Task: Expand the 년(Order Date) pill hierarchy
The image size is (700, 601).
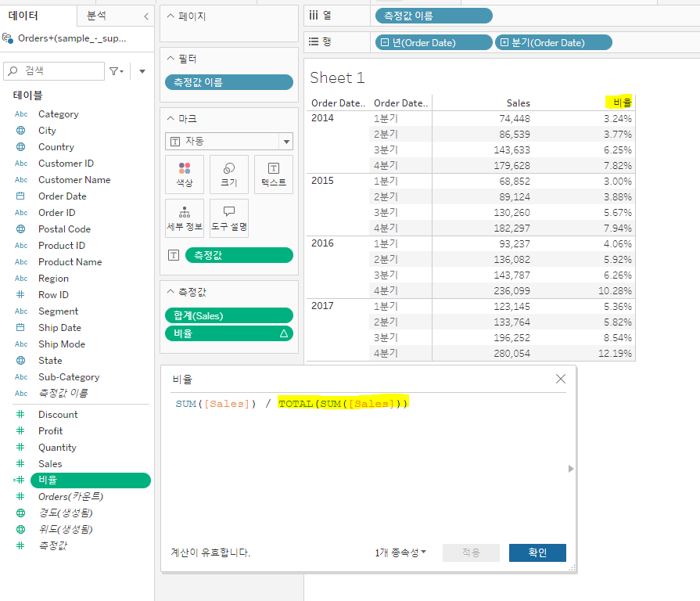Action: click(384, 42)
